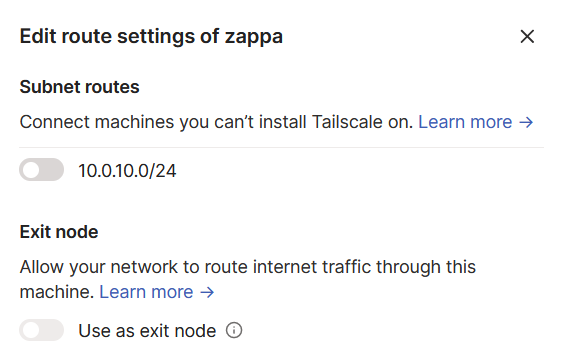Viewport: 565px width, 362px height.
Task: Click the arrow icon after Subnet routes Learn more
Action: coord(526,122)
